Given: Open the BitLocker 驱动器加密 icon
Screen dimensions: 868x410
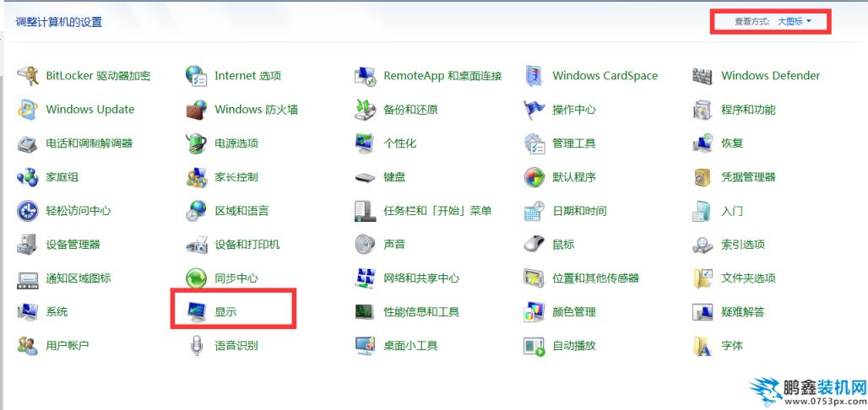Looking at the screenshot, I should coord(27,75).
